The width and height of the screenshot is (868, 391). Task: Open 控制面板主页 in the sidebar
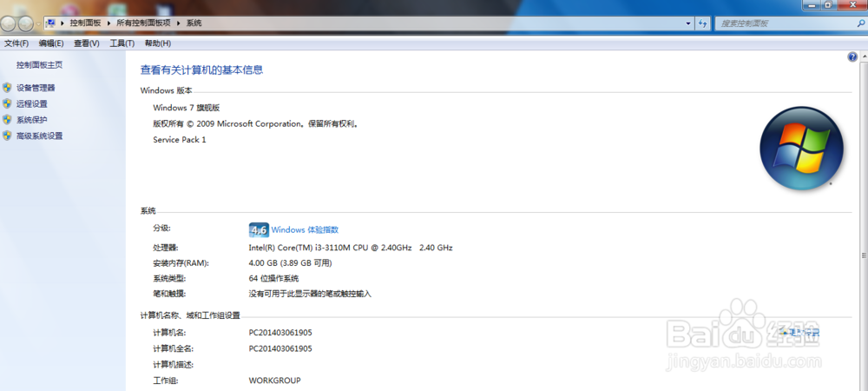(x=39, y=65)
